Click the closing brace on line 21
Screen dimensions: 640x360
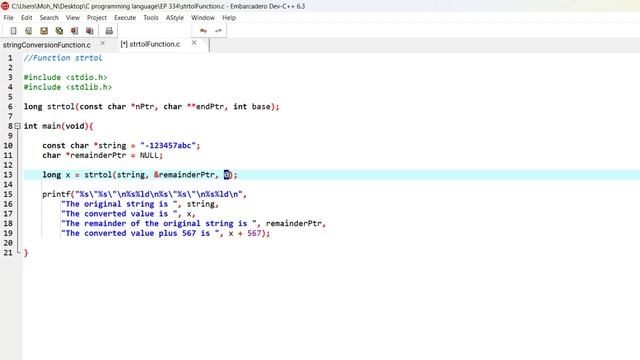(x=26, y=253)
